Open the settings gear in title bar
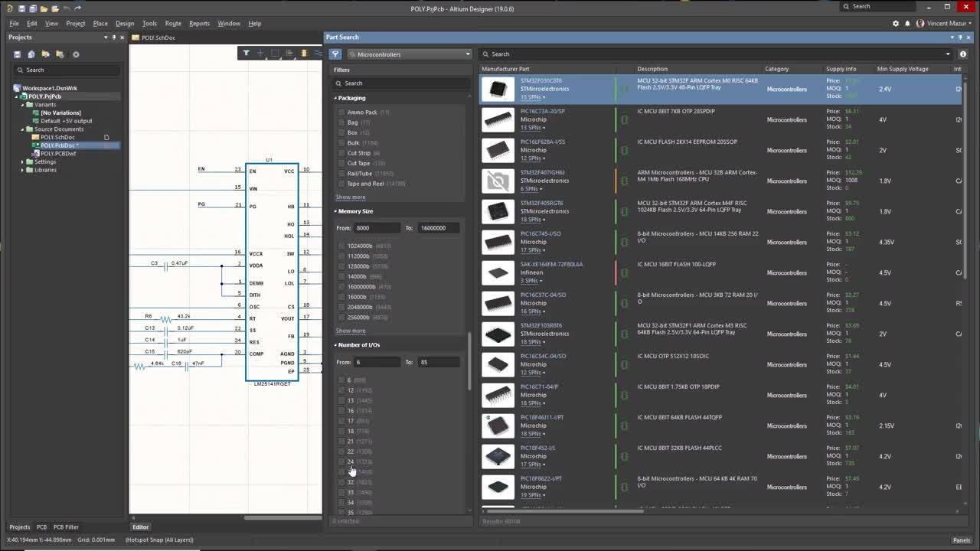 coord(896,24)
